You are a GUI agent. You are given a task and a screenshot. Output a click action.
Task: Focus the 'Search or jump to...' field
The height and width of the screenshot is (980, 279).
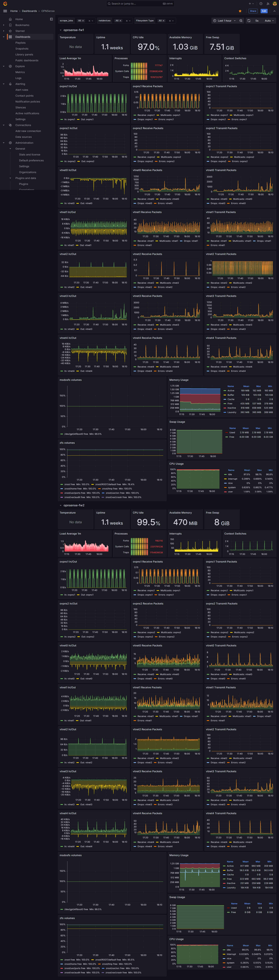140,4
